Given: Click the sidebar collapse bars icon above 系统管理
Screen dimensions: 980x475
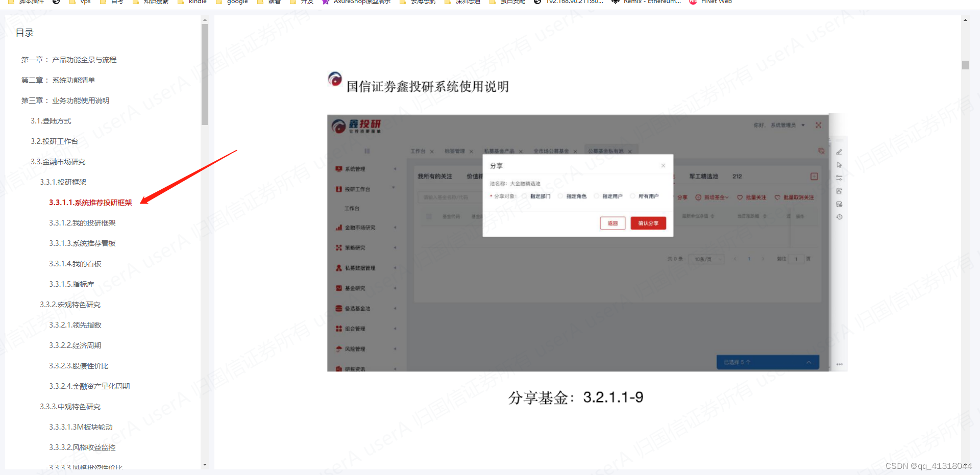Looking at the screenshot, I should click(x=367, y=151).
